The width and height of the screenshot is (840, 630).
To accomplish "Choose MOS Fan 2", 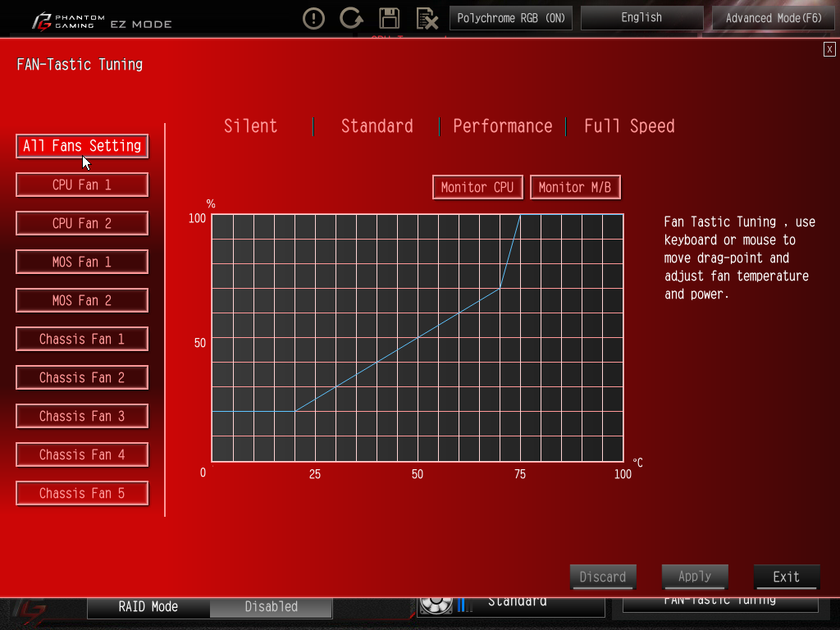I will click(82, 300).
